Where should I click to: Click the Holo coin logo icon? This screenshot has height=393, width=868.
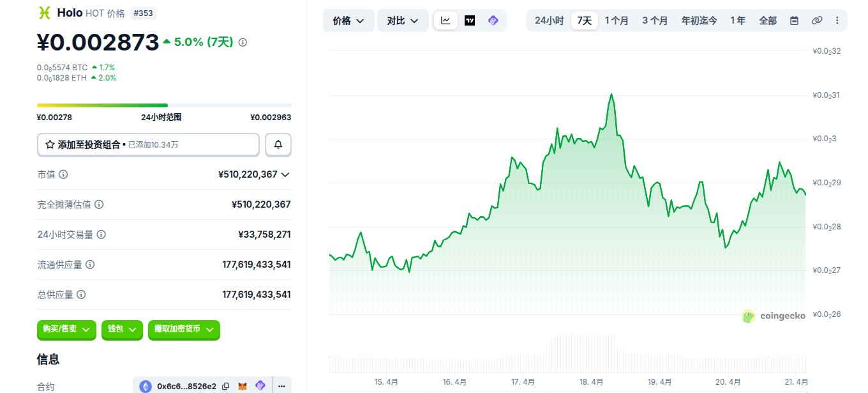pos(44,13)
